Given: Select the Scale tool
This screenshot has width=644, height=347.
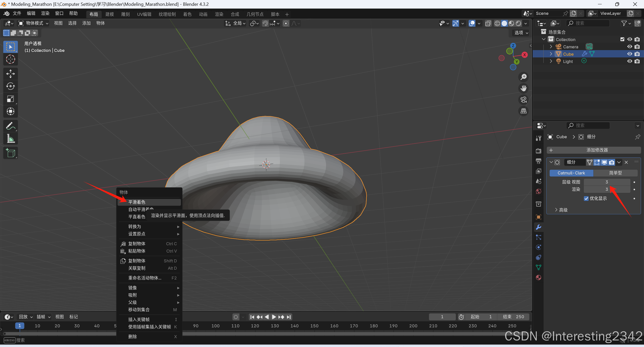Looking at the screenshot, I should pos(10,99).
